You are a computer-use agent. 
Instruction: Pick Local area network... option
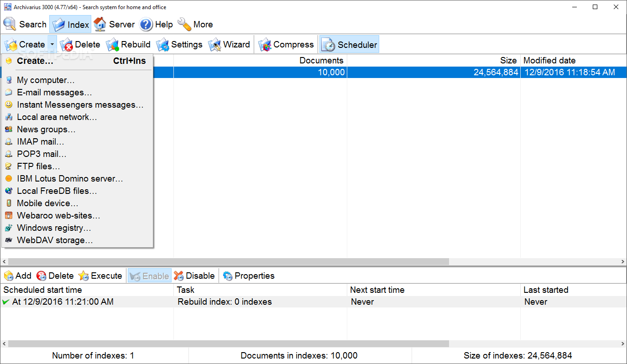pyautogui.click(x=78, y=117)
